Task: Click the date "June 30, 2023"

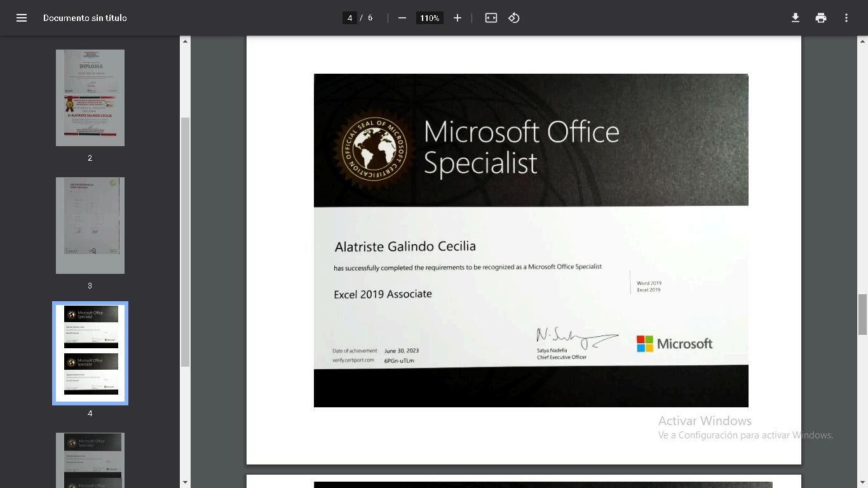Action: 402,351
